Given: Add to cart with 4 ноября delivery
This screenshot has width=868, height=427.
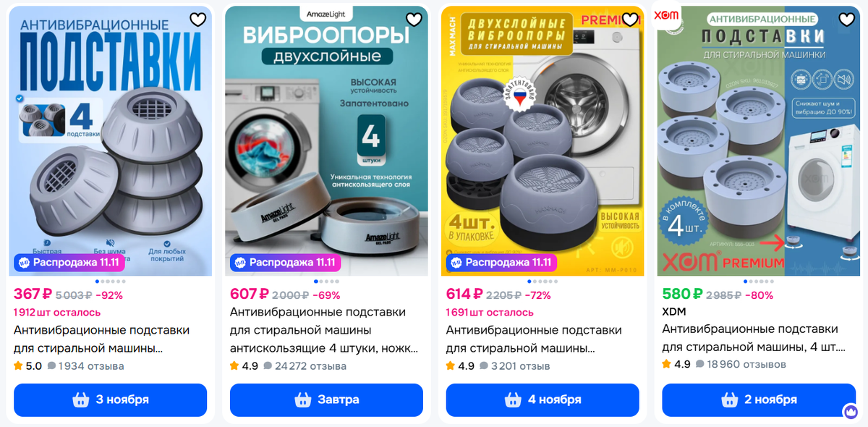Looking at the screenshot, I should tap(542, 399).
